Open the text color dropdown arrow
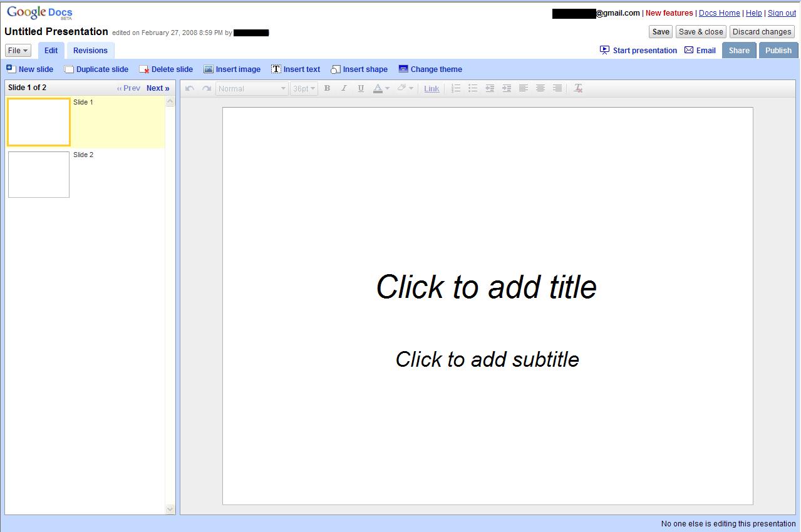This screenshot has width=801, height=532. coord(387,88)
